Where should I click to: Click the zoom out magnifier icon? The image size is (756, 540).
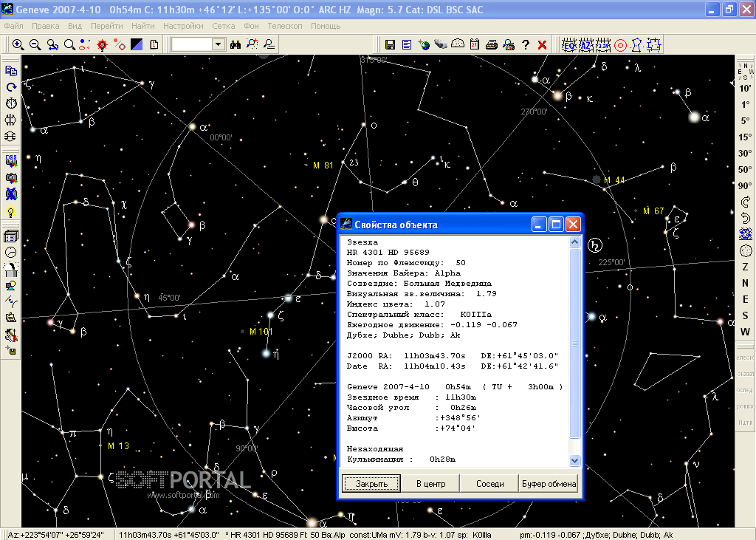tap(35, 44)
